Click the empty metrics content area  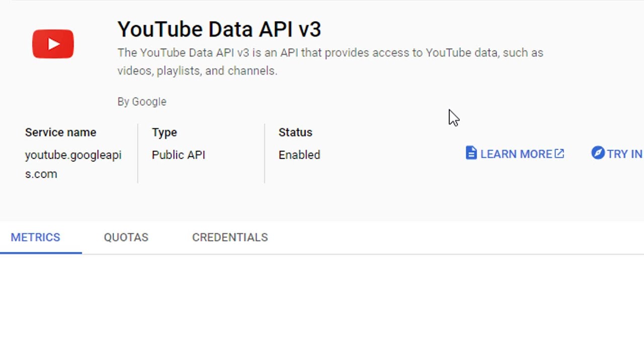point(322,307)
